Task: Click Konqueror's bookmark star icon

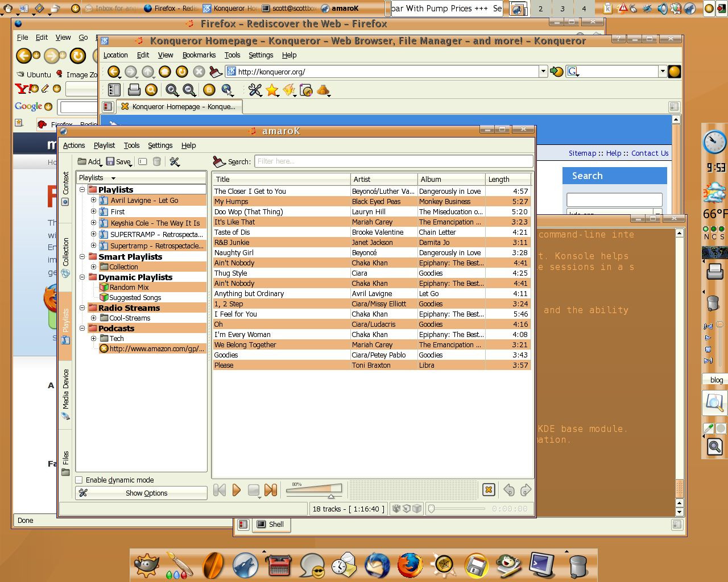Action: click(x=272, y=90)
